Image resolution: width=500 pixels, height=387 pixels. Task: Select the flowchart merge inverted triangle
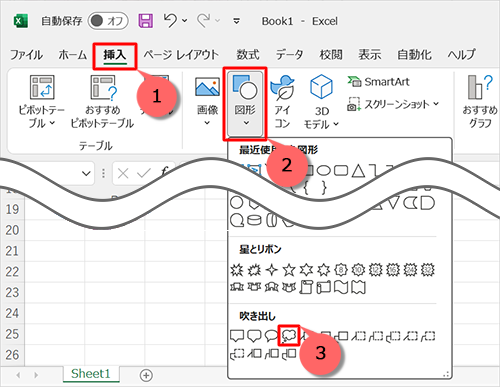pos(393,203)
